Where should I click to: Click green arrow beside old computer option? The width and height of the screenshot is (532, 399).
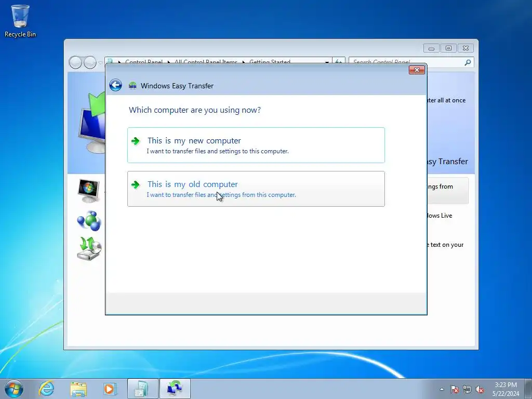(136, 185)
